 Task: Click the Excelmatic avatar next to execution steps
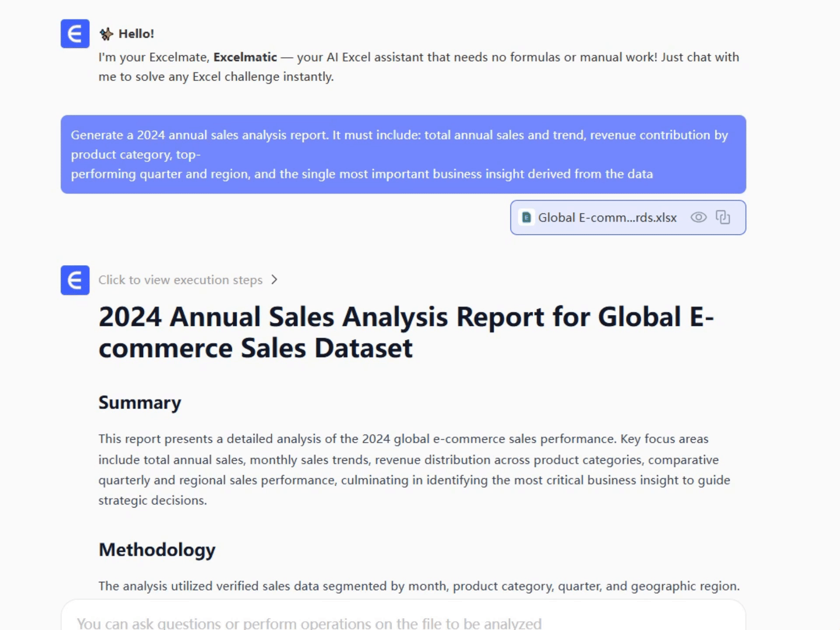pos(75,280)
